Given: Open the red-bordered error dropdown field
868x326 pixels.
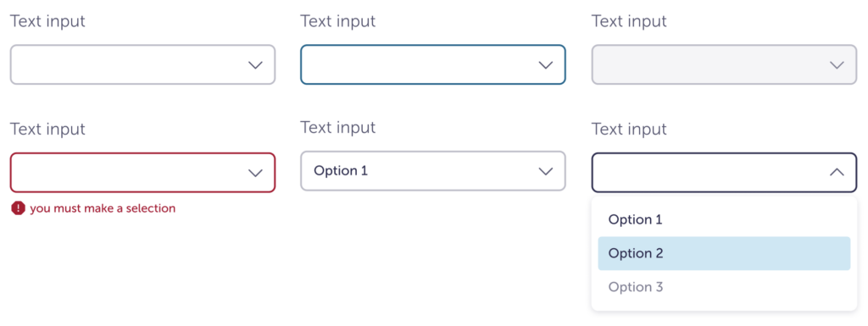Looking at the screenshot, I should (x=142, y=173).
